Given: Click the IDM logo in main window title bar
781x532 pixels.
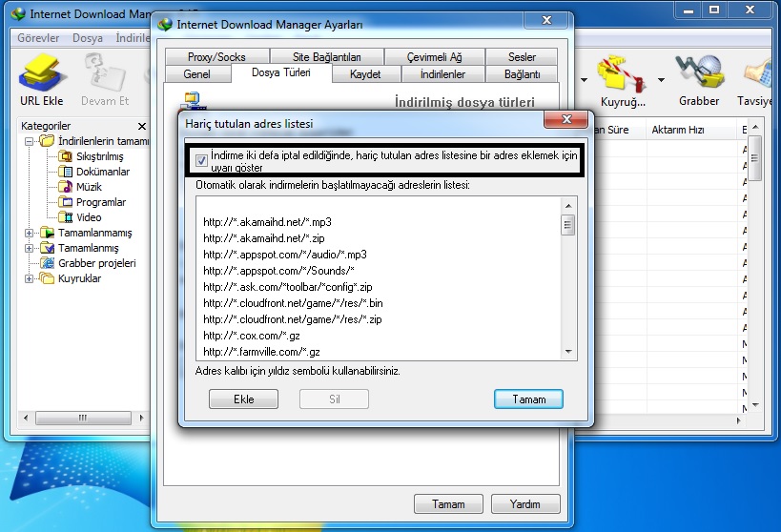Looking at the screenshot, I should [18, 14].
